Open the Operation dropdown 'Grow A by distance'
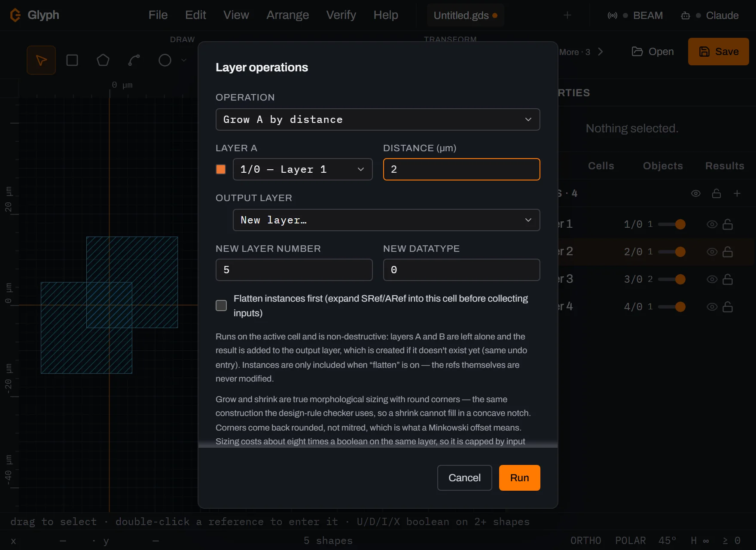This screenshot has height=550, width=756. click(x=378, y=119)
